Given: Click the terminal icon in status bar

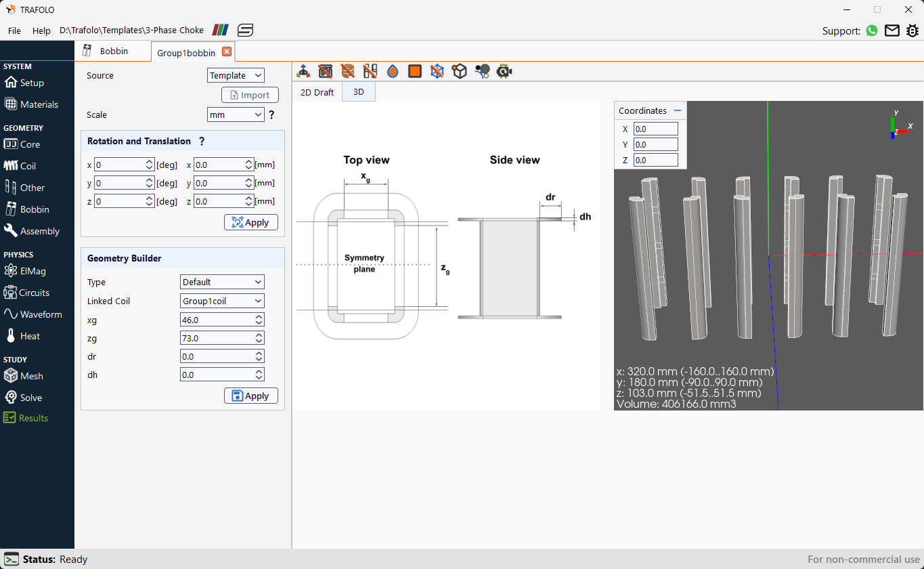Looking at the screenshot, I should 11,559.
